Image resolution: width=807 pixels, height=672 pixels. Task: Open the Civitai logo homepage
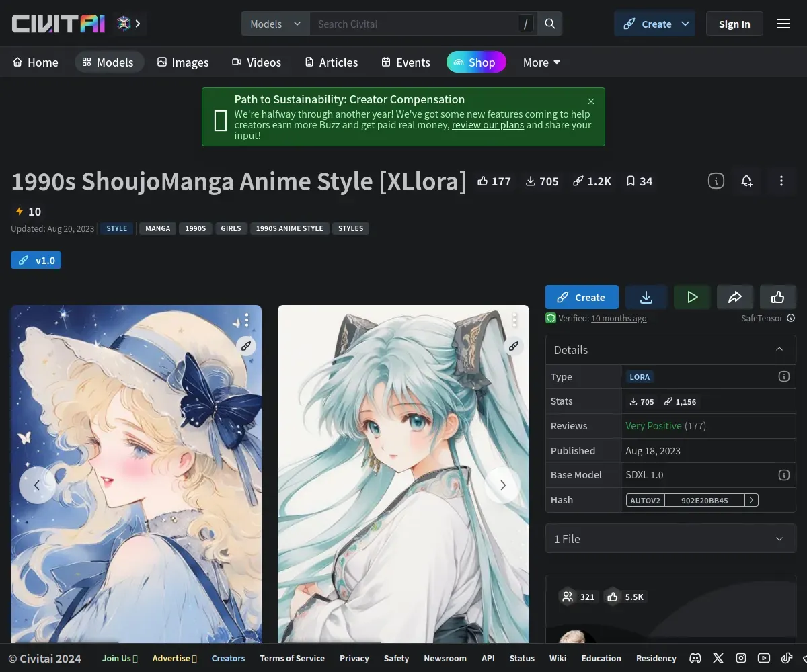coord(59,24)
